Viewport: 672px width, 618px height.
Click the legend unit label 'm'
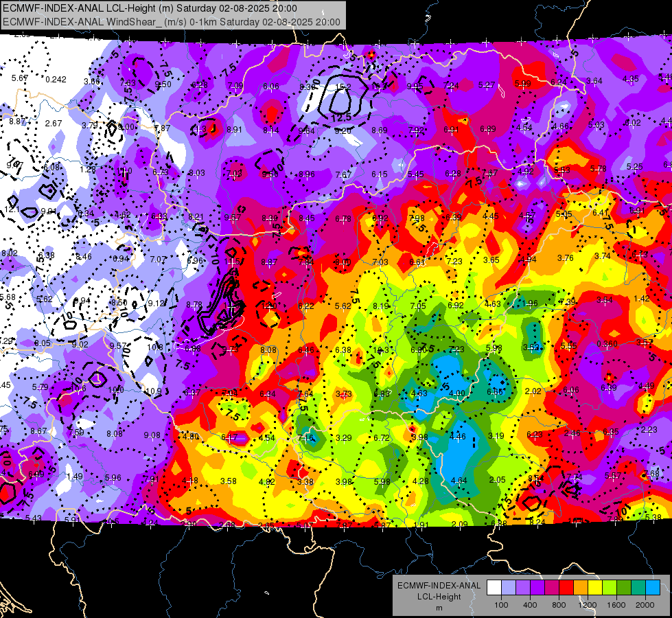439,608
